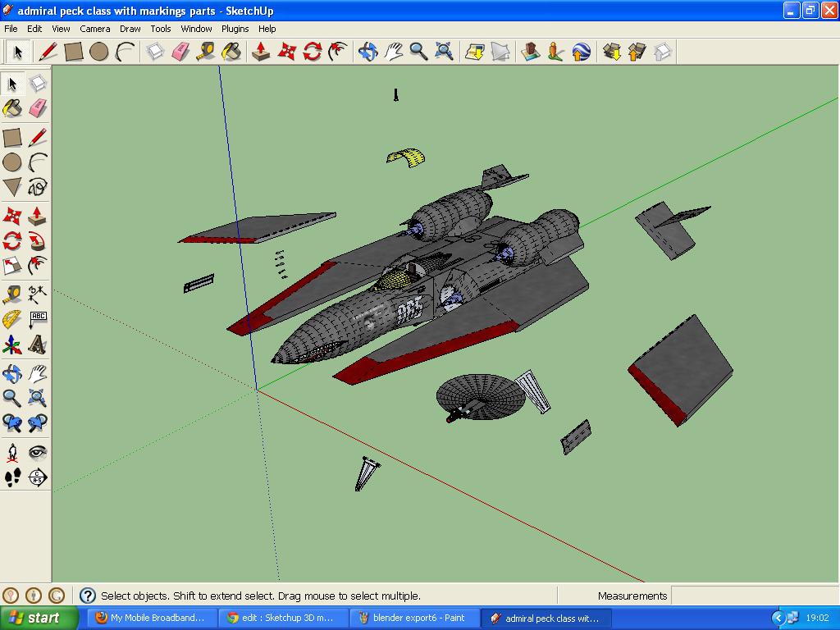Activate the Push/Pull tool
The height and width of the screenshot is (630, 840).
(x=36, y=214)
